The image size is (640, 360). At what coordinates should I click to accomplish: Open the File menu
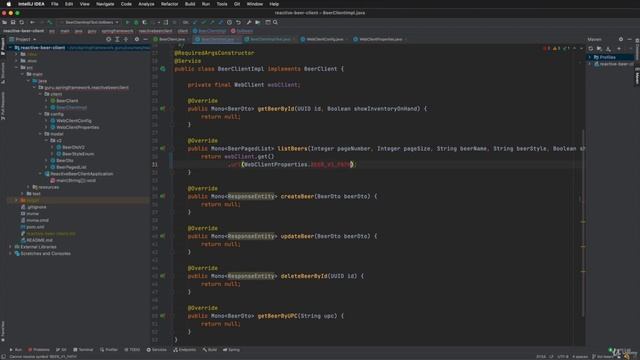coord(54,4)
